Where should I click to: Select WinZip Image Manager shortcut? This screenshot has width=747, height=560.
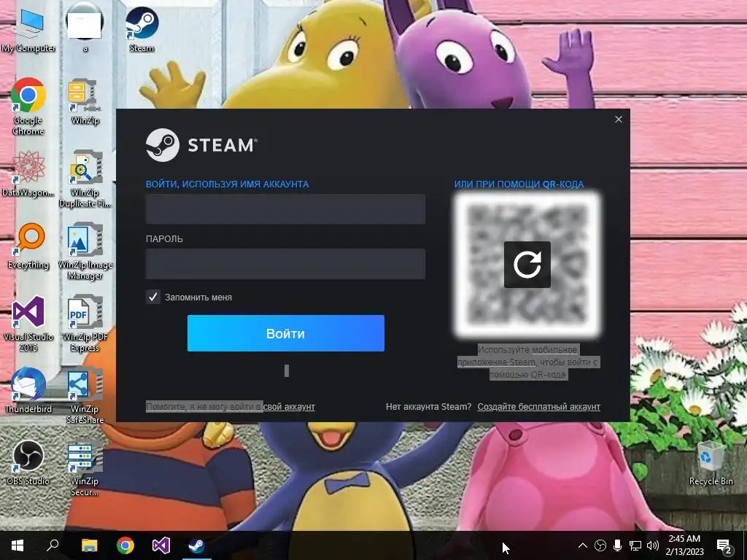85,252
